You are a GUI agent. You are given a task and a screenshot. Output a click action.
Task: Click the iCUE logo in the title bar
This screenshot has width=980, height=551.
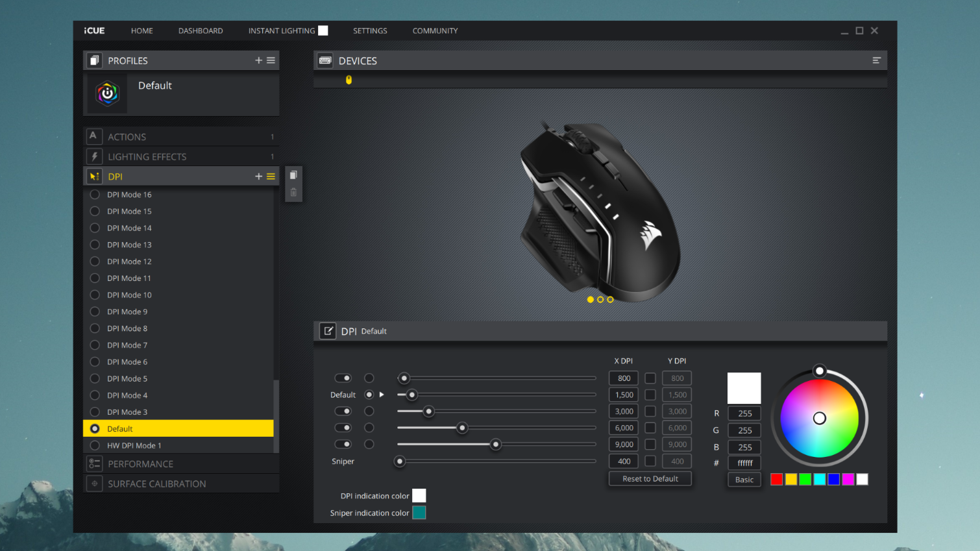tap(94, 31)
